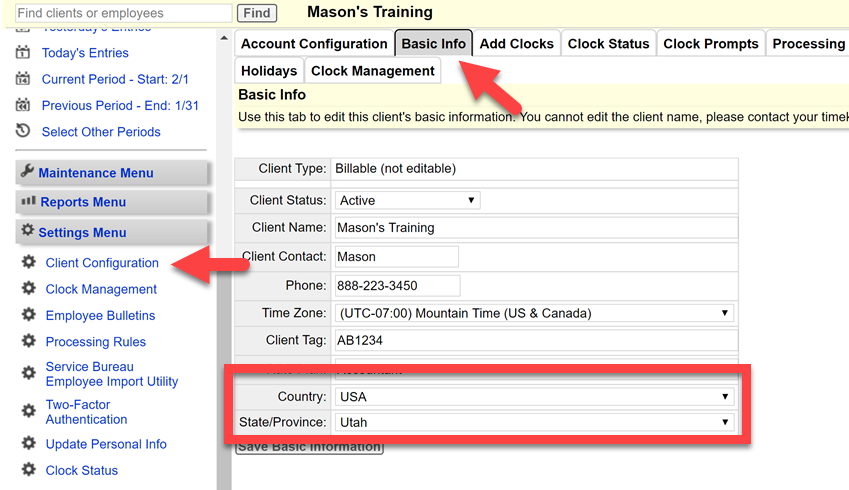Open the Previous Period link
The height and width of the screenshot is (490, 849).
click(120, 105)
